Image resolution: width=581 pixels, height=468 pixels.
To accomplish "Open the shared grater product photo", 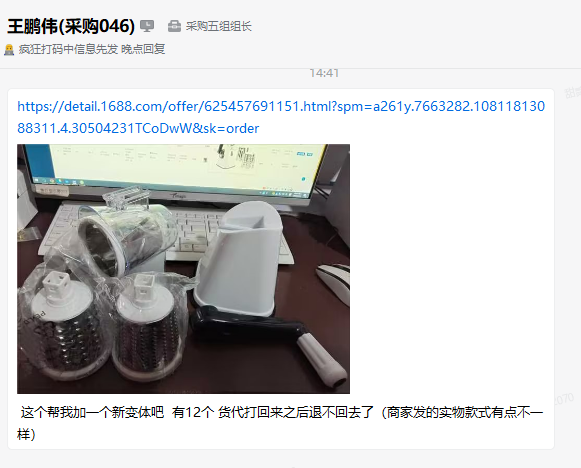I will pos(183,269).
